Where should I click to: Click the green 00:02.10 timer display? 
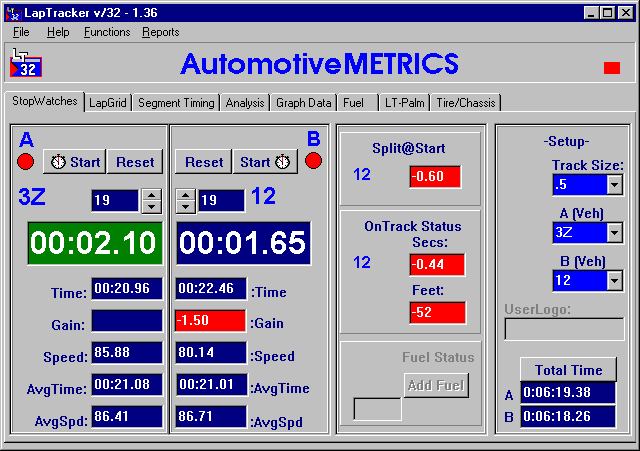click(95, 243)
